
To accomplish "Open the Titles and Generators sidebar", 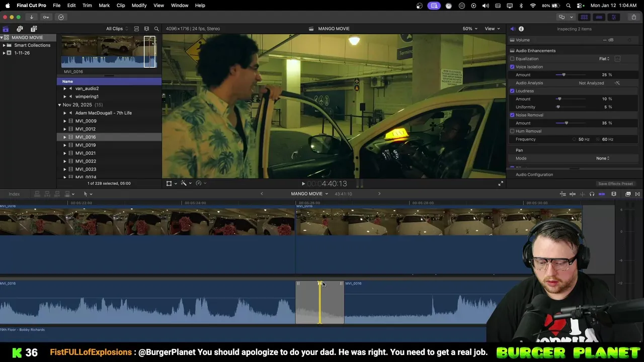I will pyautogui.click(x=34, y=29).
